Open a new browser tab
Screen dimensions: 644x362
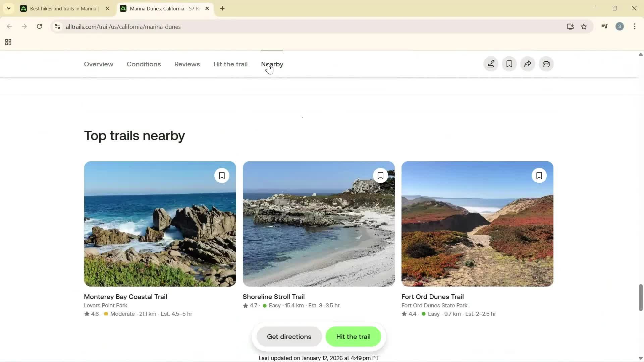pos(222,8)
